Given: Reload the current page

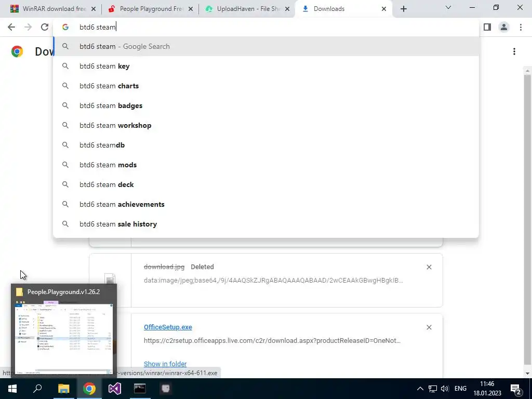Looking at the screenshot, I should click(x=45, y=27).
